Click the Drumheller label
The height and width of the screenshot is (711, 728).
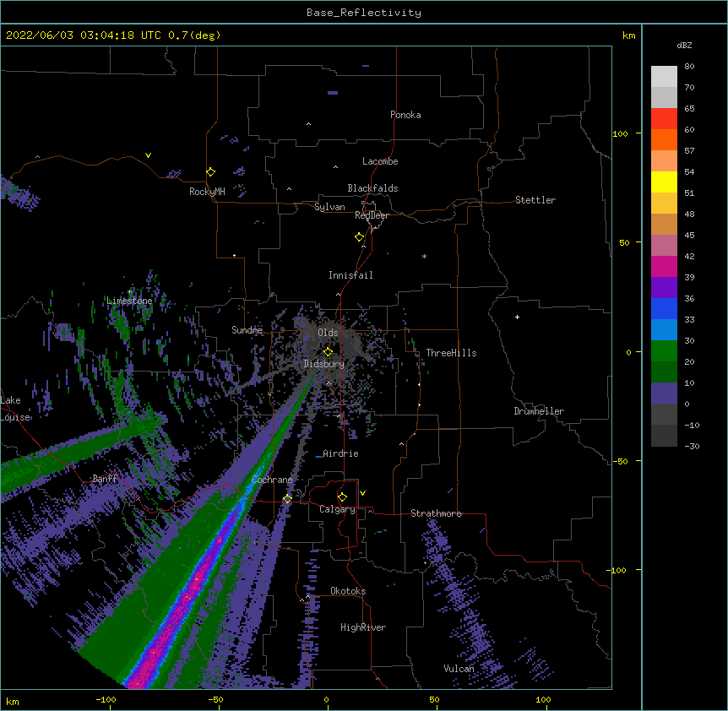(x=539, y=411)
